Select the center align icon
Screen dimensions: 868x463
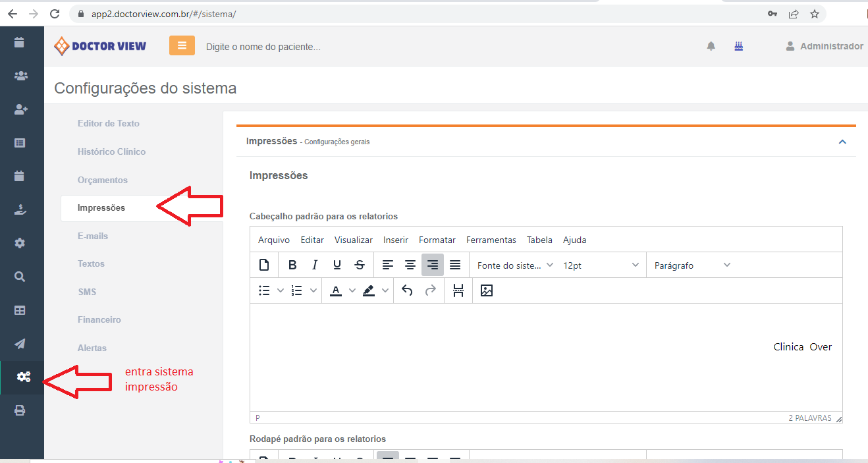pyautogui.click(x=410, y=265)
